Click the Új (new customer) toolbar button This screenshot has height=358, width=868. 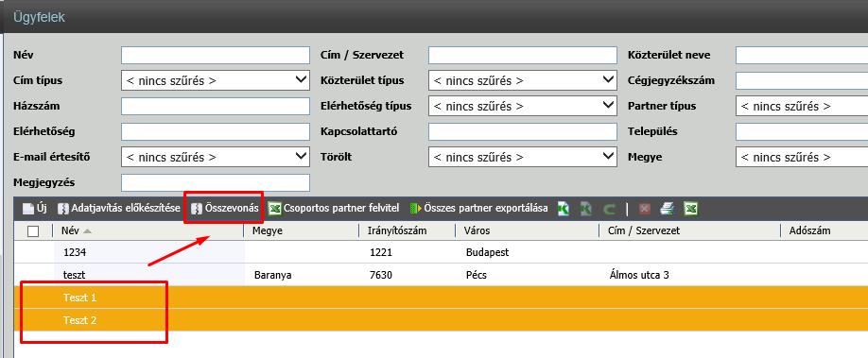(x=34, y=209)
